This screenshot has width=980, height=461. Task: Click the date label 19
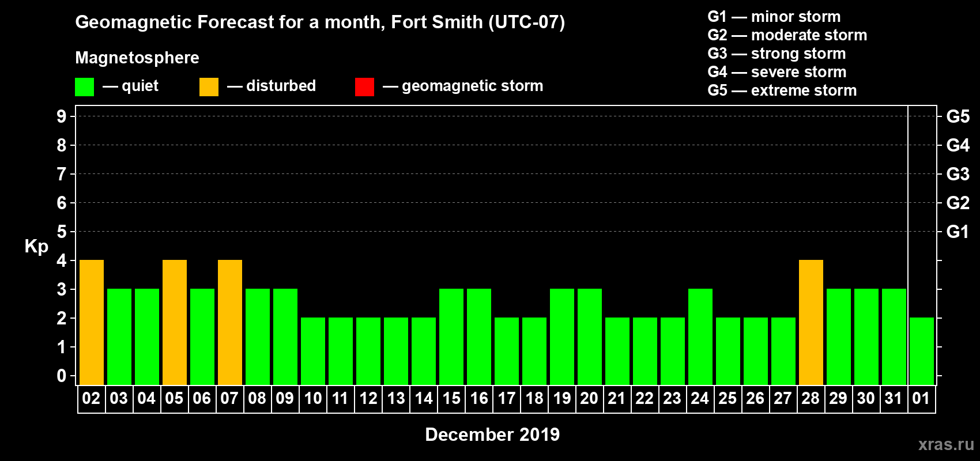(x=562, y=399)
